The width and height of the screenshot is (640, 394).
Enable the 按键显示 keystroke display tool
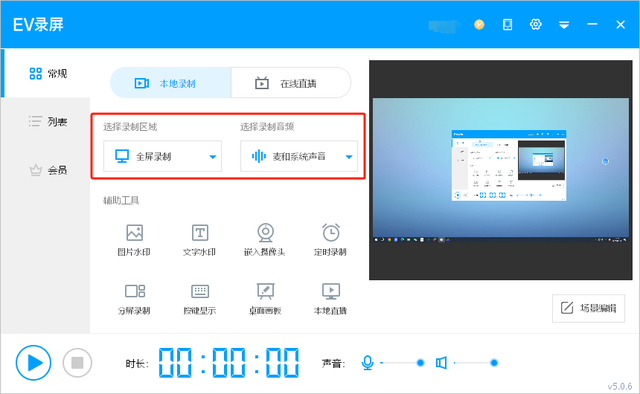[200, 299]
